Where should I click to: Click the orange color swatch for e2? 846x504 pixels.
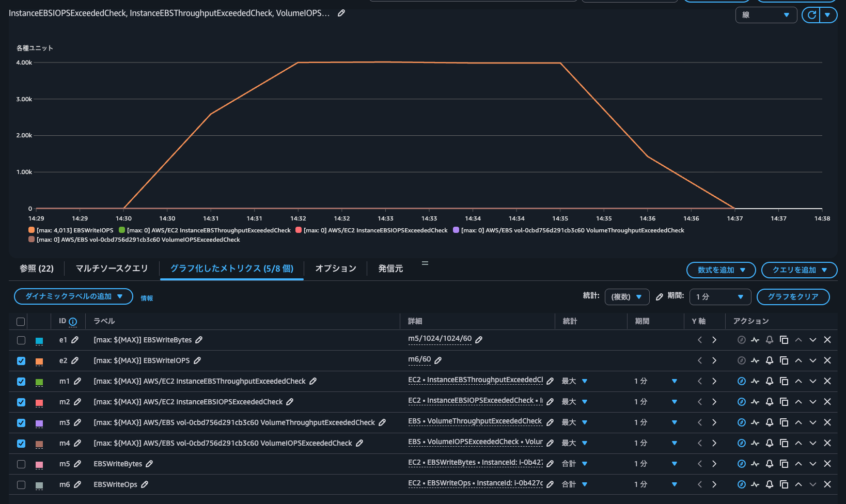click(39, 361)
